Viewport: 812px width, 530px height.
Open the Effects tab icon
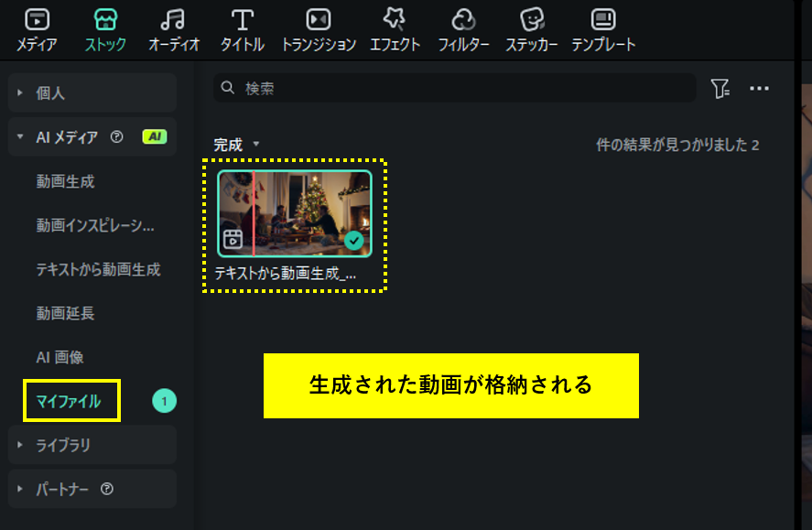click(395, 20)
